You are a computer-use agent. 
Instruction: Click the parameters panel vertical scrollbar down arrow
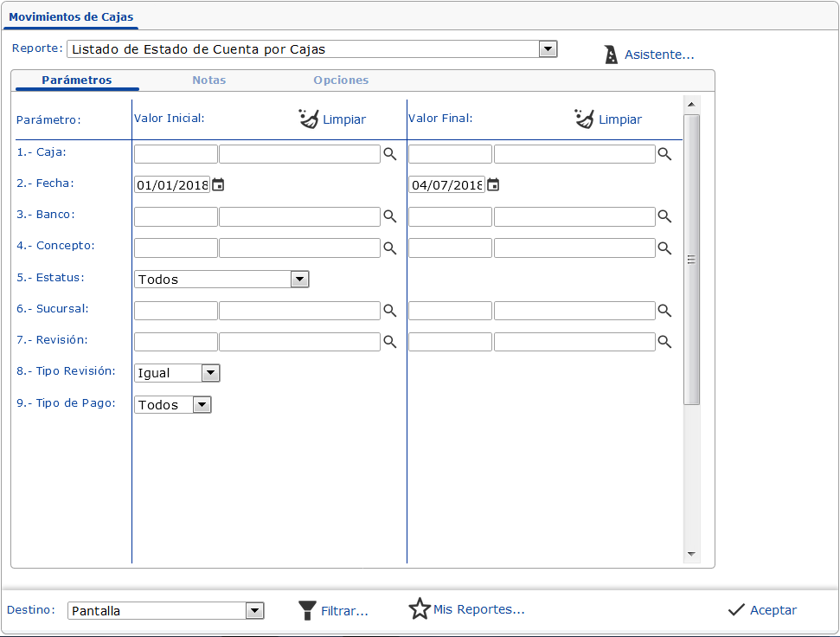(x=691, y=553)
